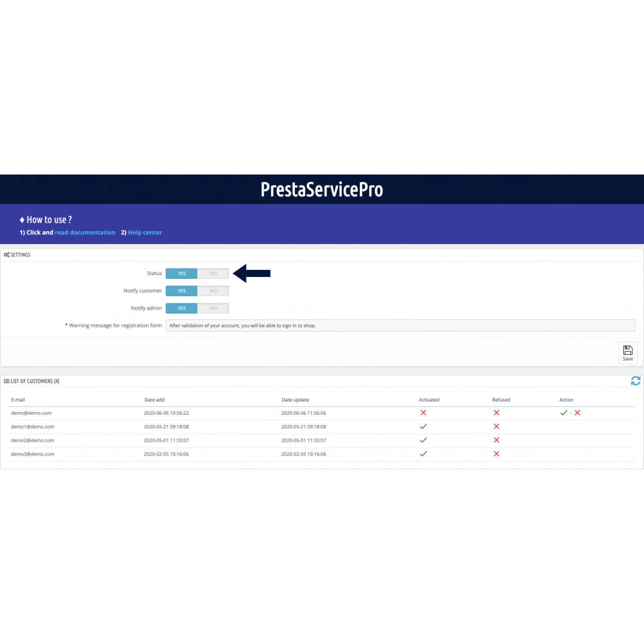Click Refused X for demo1@demo.com
The image size is (644, 644).
pos(496,426)
